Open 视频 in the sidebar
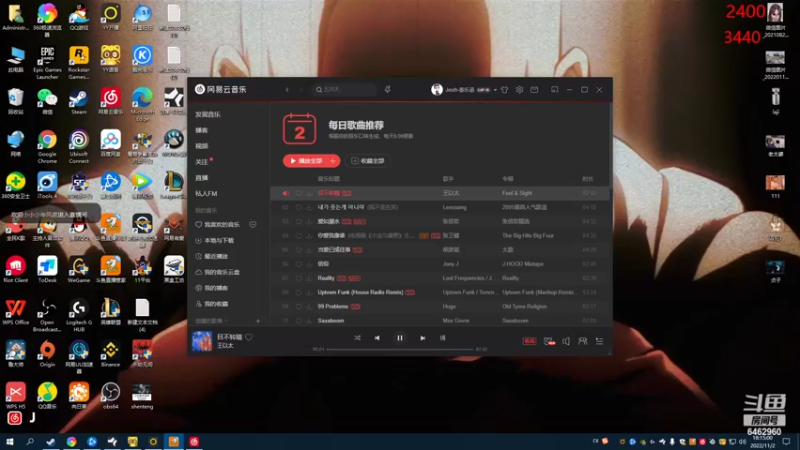This screenshot has width=800, height=450. pyautogui.click(x=202, y=146)
